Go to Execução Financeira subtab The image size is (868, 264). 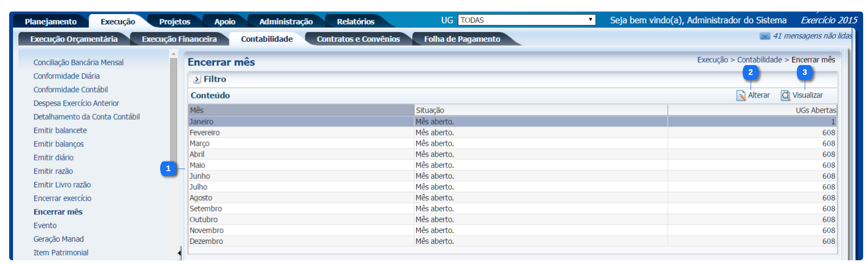(x=179, y=39)
